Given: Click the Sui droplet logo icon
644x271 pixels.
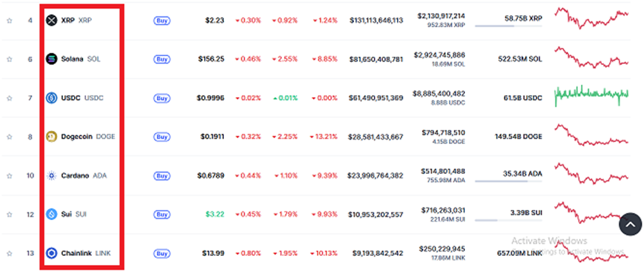Looking at the screenshot, I should (52, 214).
